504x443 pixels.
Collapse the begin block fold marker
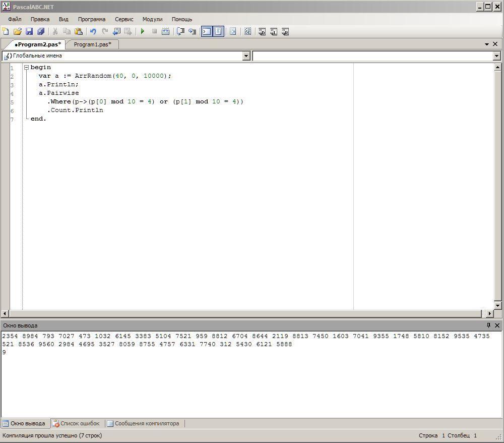(26, 67)
